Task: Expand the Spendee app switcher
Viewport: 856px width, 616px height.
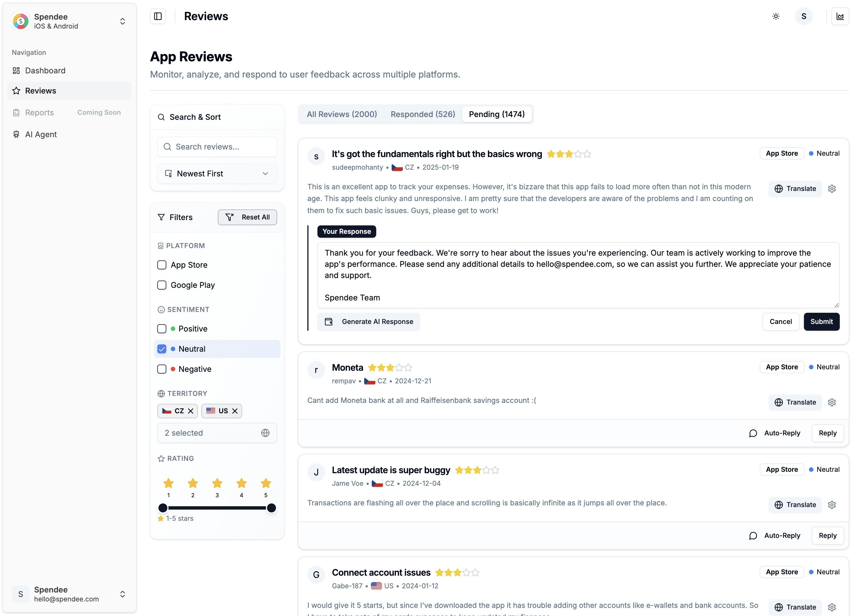Action: [x=122, y=21]
